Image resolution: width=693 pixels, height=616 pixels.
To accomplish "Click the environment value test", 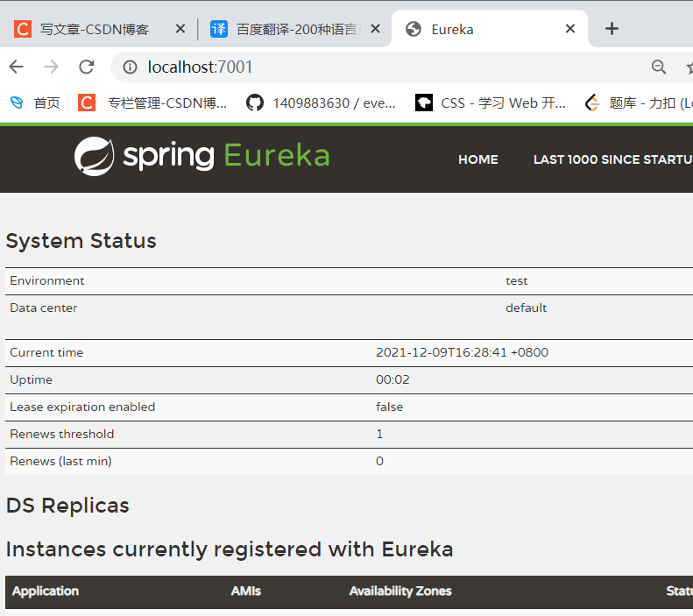I will coord(517,281).
